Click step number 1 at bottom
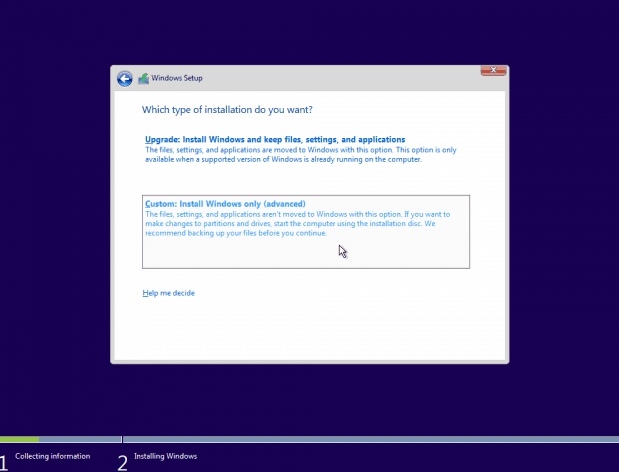Viewport: 619px width, 472px height. pyautogui.click(x=4, y=461)
